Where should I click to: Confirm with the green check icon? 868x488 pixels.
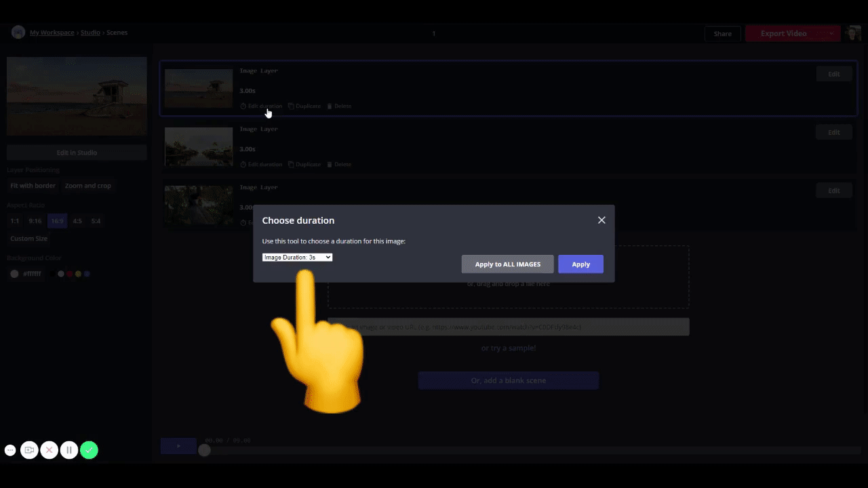tap(89, 450)
